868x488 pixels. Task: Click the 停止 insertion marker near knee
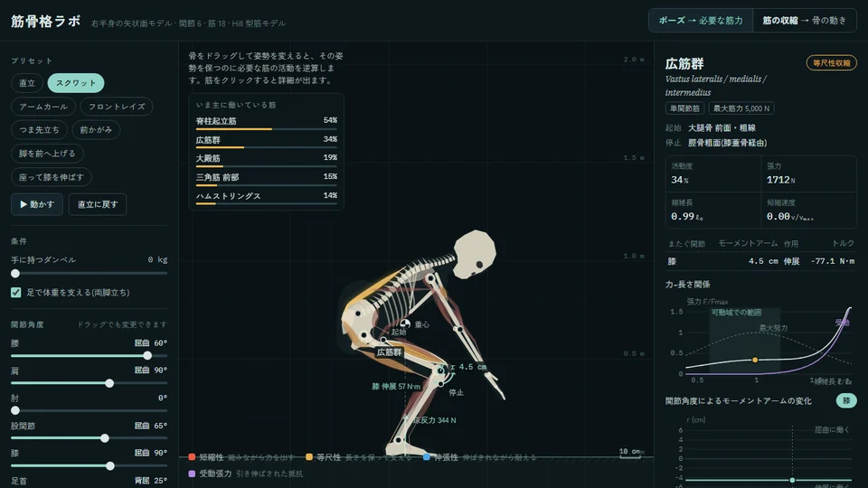pos(440,383)
